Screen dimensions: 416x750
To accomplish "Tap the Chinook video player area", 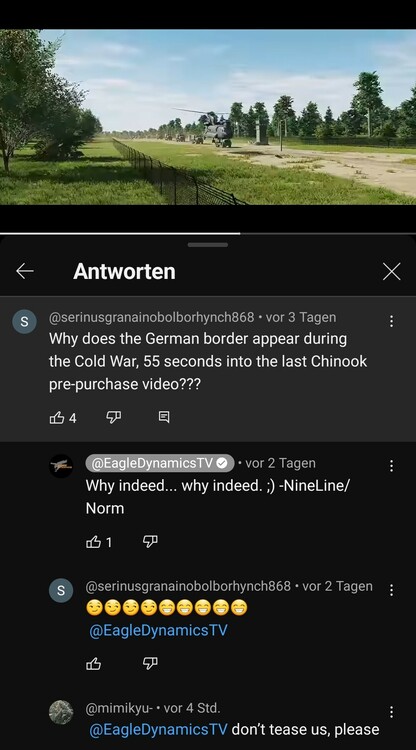I will pyautogui.click(x=208, y=117).
